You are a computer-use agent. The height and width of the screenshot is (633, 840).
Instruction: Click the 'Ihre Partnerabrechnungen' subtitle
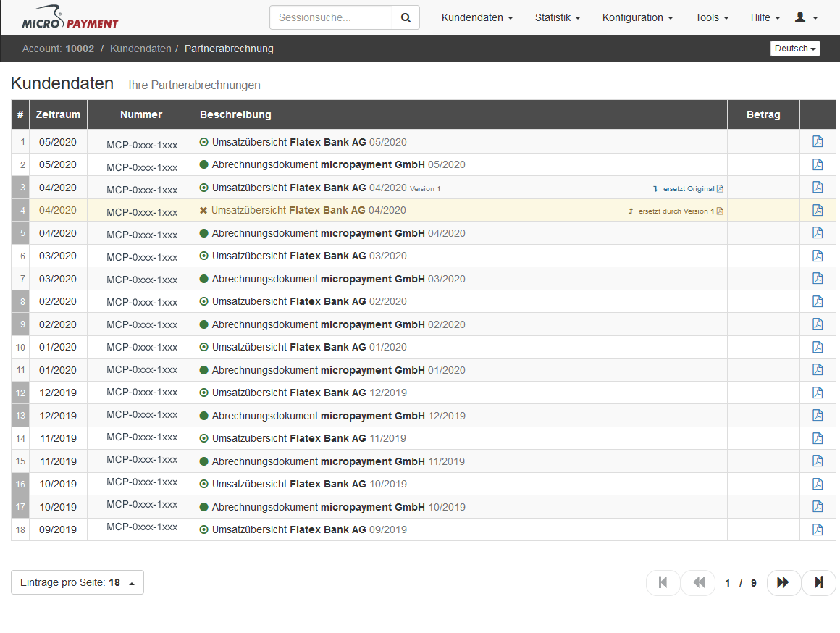(195, 85)
